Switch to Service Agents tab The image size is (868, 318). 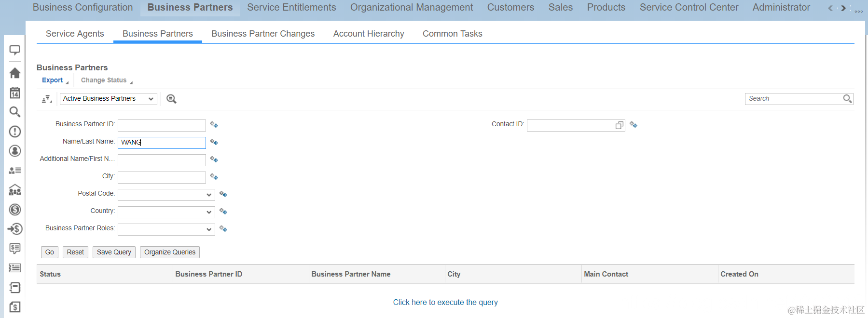point(75,34)
